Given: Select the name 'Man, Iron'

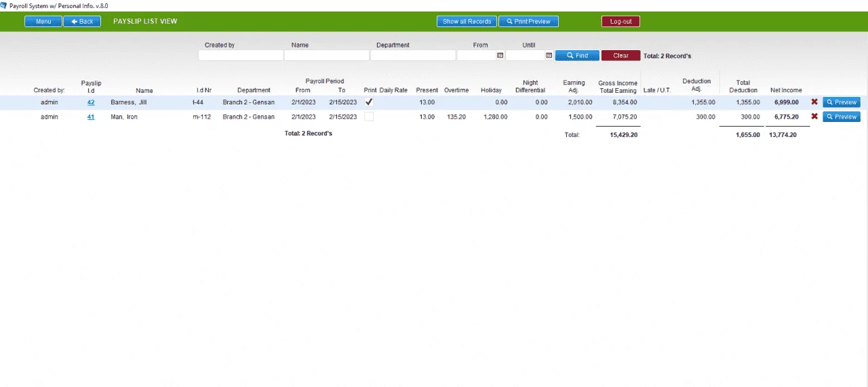Looking at the screenshot, I should [124, 117].
